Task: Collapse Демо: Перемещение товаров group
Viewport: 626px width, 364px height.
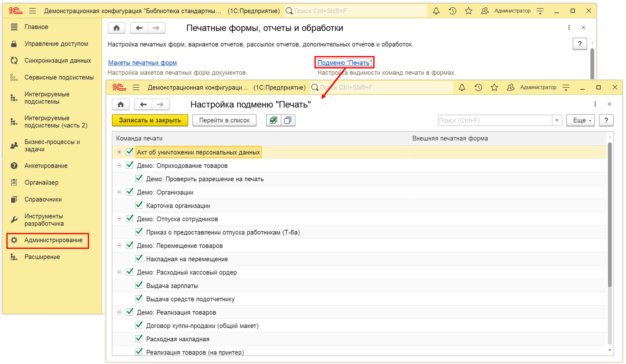Action: click(119, 245)
